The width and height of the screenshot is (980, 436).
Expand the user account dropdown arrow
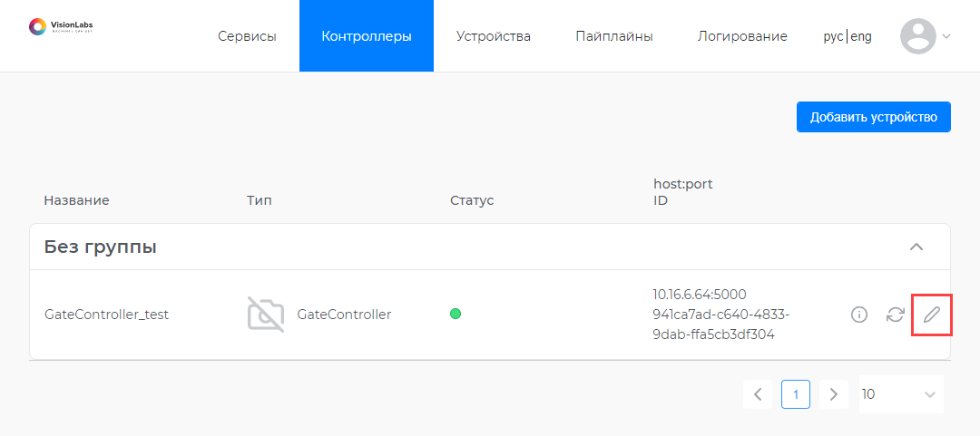pyautogui.click(x=946, y=36)
